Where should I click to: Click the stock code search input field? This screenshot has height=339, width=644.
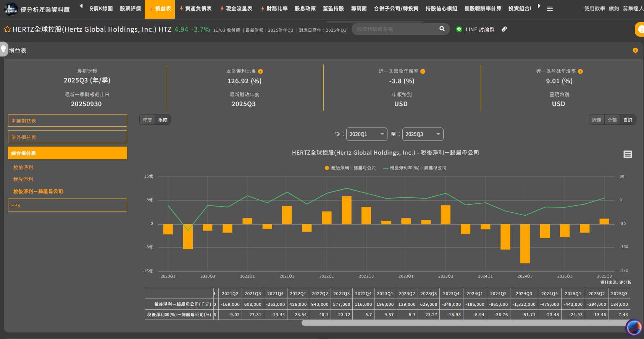[395, 29]
